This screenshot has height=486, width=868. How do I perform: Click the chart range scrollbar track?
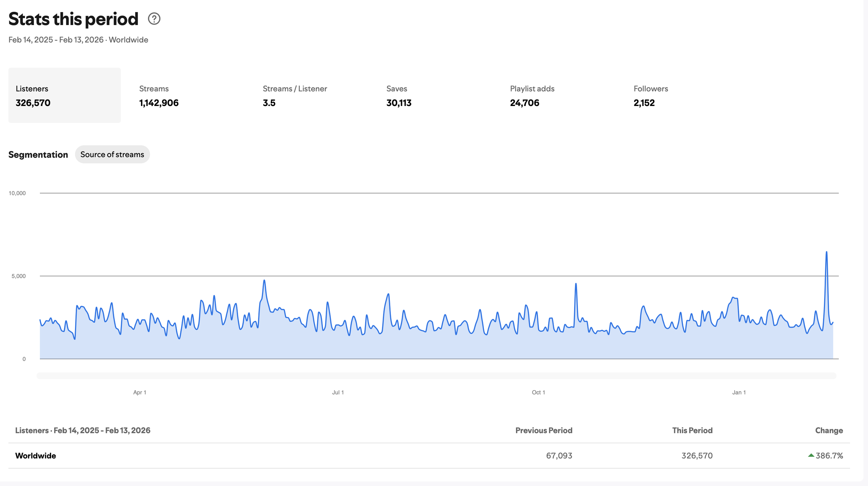point(436,376)
